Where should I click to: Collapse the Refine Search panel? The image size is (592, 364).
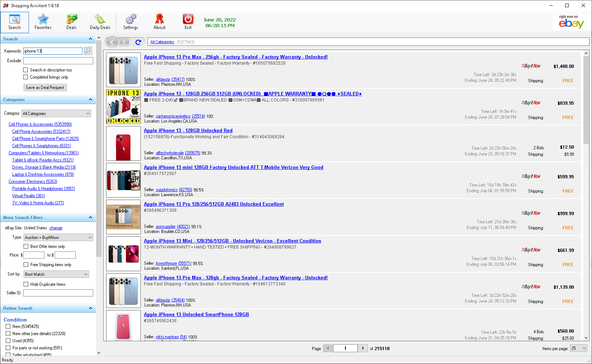(x=90, y=308)
